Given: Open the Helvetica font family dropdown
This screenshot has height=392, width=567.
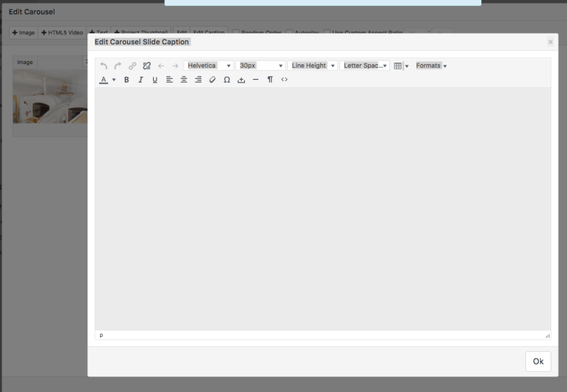Looking at the screenshot, I should pyautogui.click(x=208, y=66).
